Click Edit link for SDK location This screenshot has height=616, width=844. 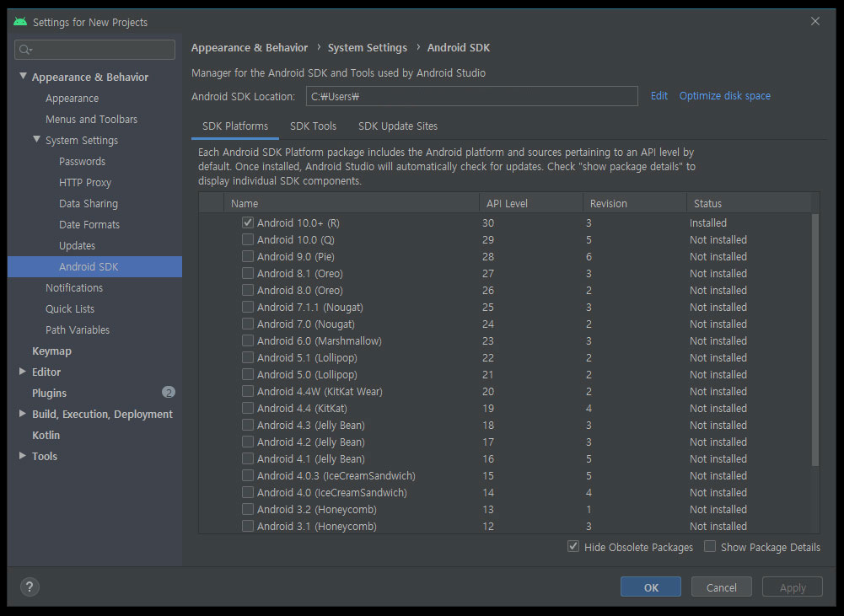point(659,96)
